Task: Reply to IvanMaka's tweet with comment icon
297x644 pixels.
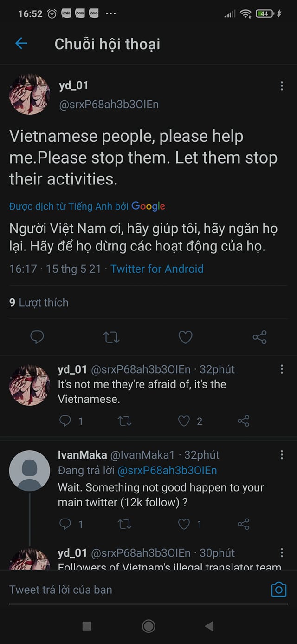Action: tap(65, 524)
